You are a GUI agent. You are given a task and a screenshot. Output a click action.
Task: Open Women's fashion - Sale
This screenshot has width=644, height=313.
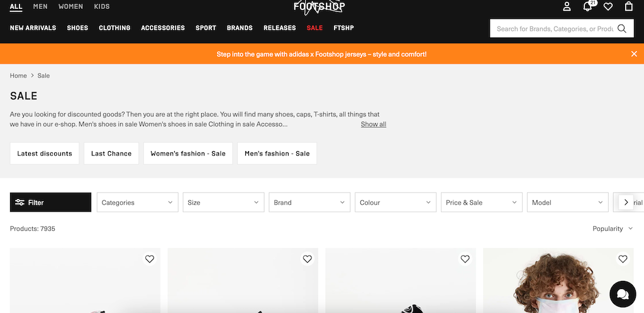point(188,154)
